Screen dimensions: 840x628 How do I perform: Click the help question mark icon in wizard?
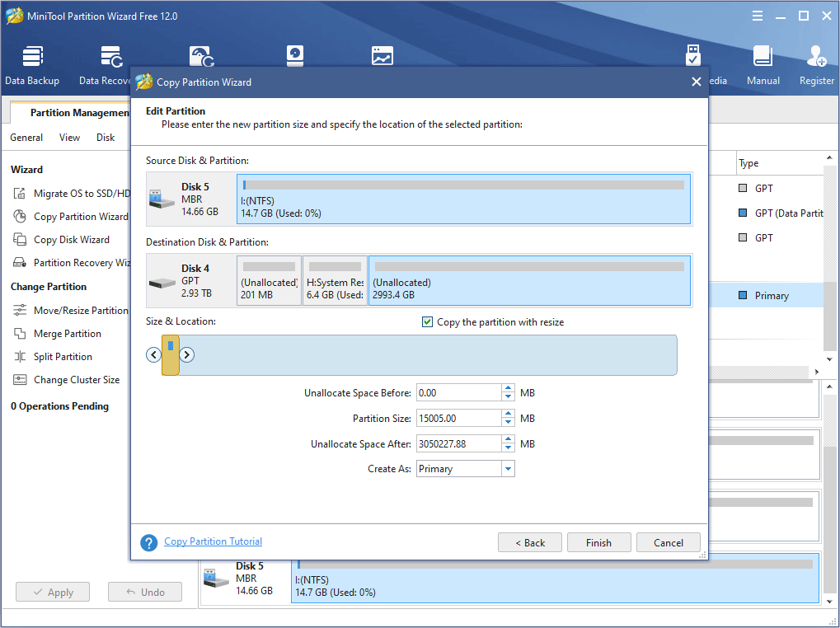point(149,543)
